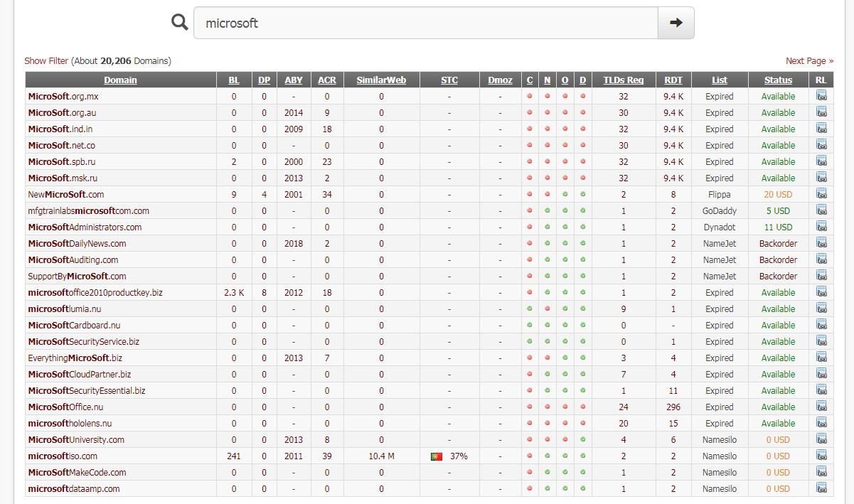Click Flippa in the NewMicroSoft.com row
The image size is (854, 504).
pyautogui.click(x=720, y=194)
